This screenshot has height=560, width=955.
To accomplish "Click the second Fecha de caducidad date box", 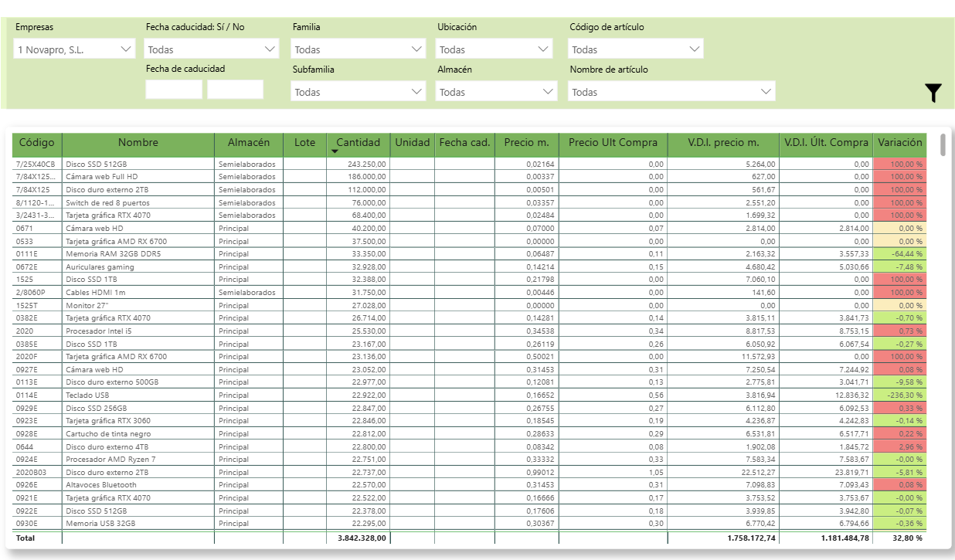I will click(x=235, y=90).
